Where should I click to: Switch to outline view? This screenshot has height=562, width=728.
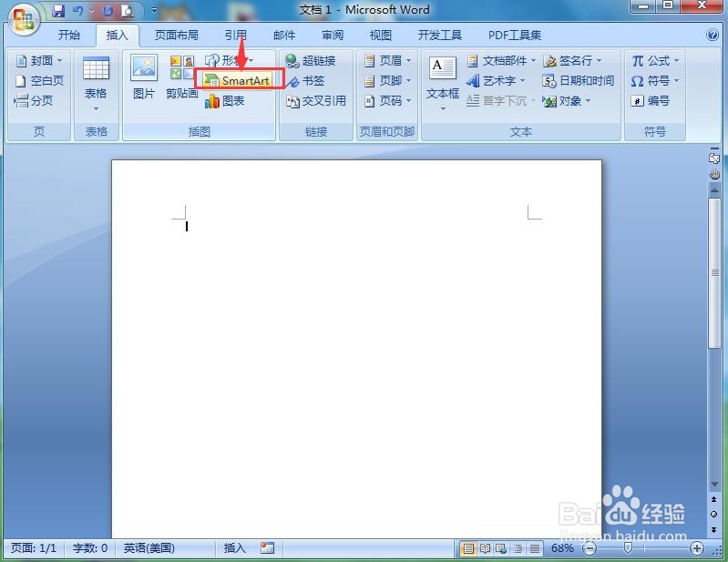click(x=518, y=549)
